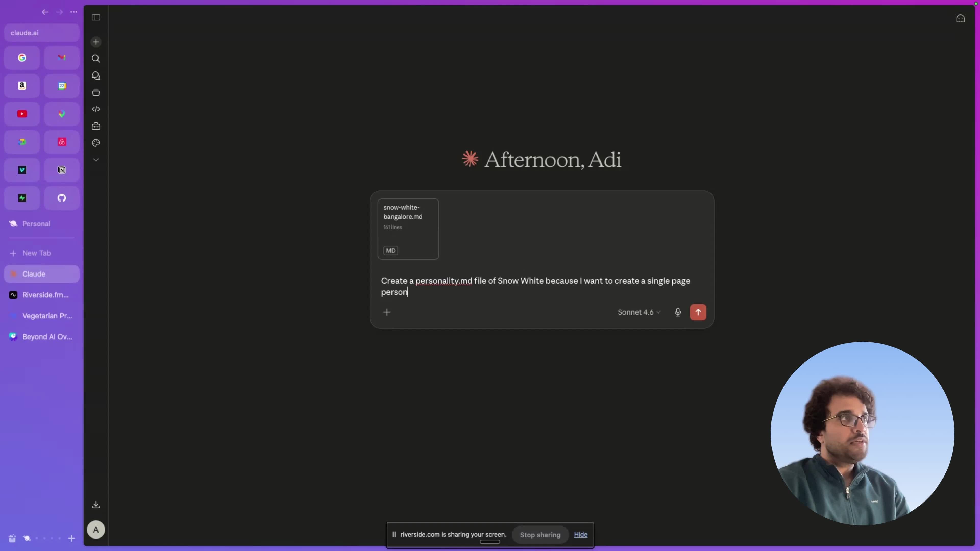Toggle the Claude sidebar panel
This screenshot has height=551, width=980.
pos(96,18)
